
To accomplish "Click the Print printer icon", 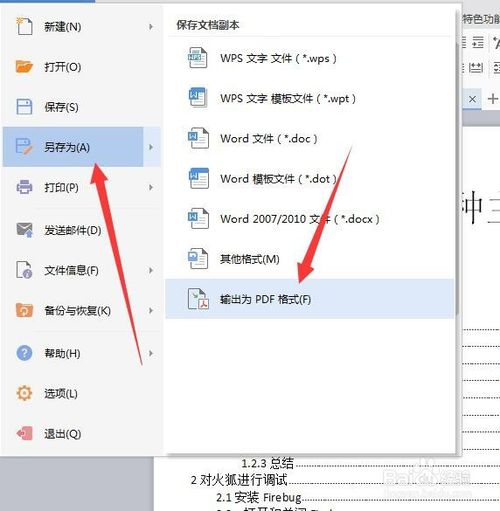I will click(24, 187).
